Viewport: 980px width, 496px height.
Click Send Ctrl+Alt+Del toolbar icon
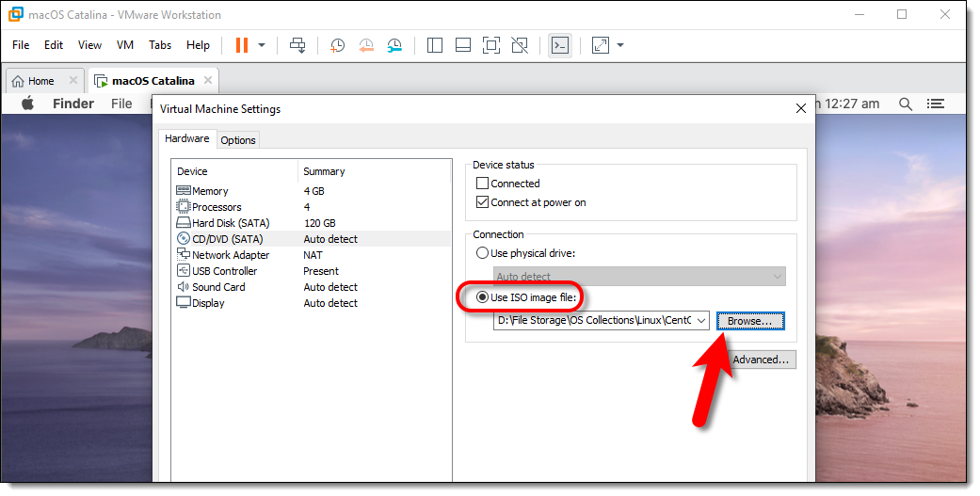click(297, 45)
